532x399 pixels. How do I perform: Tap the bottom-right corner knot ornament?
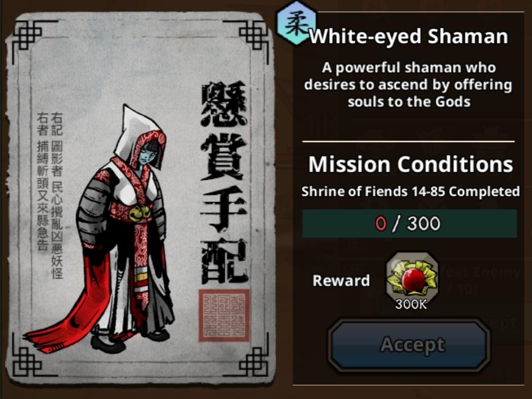point(253,361)
